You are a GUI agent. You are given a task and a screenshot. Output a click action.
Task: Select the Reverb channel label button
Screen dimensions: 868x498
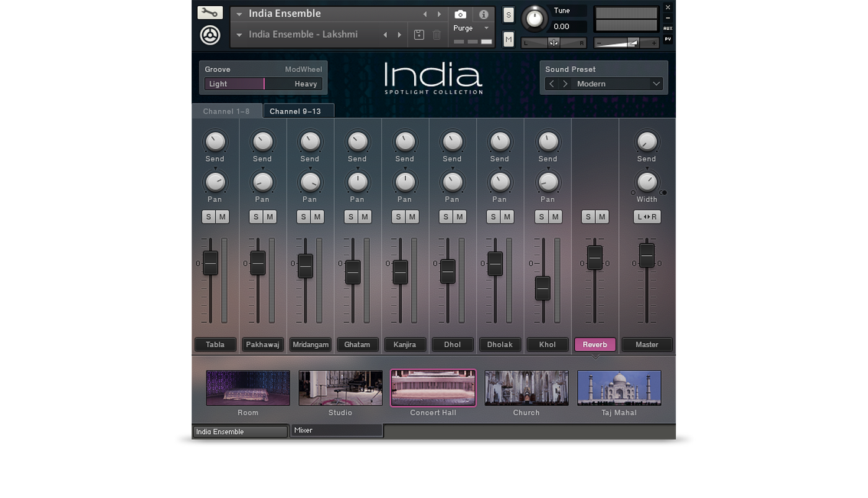595,344
